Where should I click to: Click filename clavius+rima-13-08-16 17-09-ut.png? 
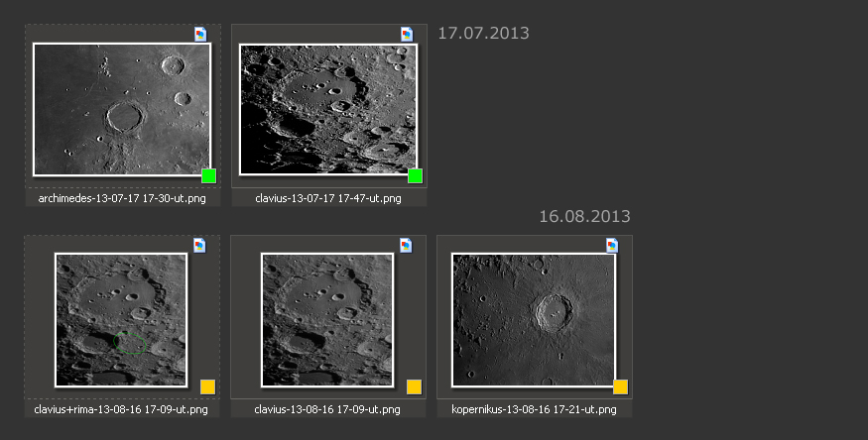121,408
